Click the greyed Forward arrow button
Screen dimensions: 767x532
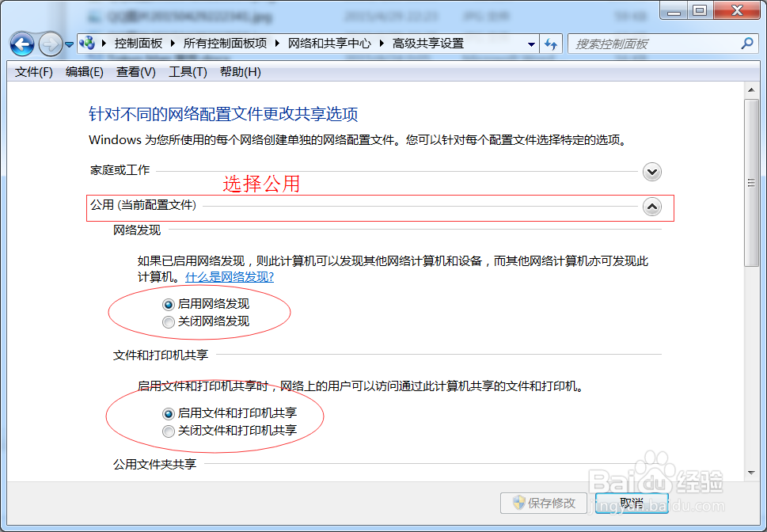click(51, 44)
